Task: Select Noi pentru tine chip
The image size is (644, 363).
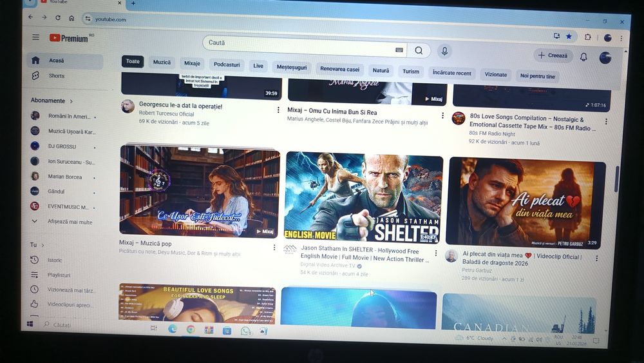Action: (537, 76)
